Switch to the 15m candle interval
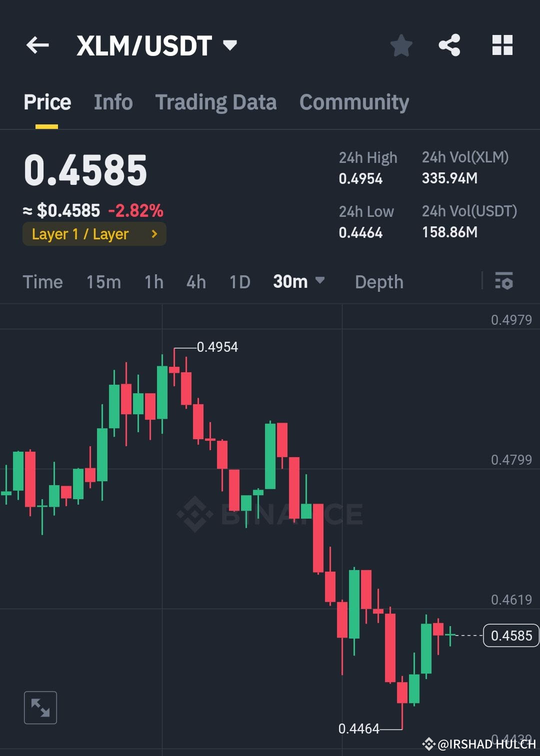Viewport: 540px width, 756px height. pos(102,282)
